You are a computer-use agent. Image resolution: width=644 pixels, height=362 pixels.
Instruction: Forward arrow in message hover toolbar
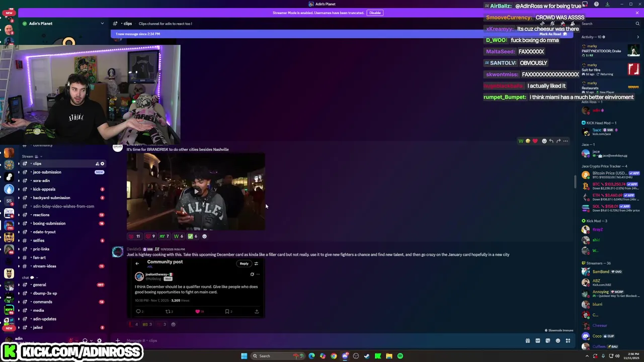pos(558,141)
